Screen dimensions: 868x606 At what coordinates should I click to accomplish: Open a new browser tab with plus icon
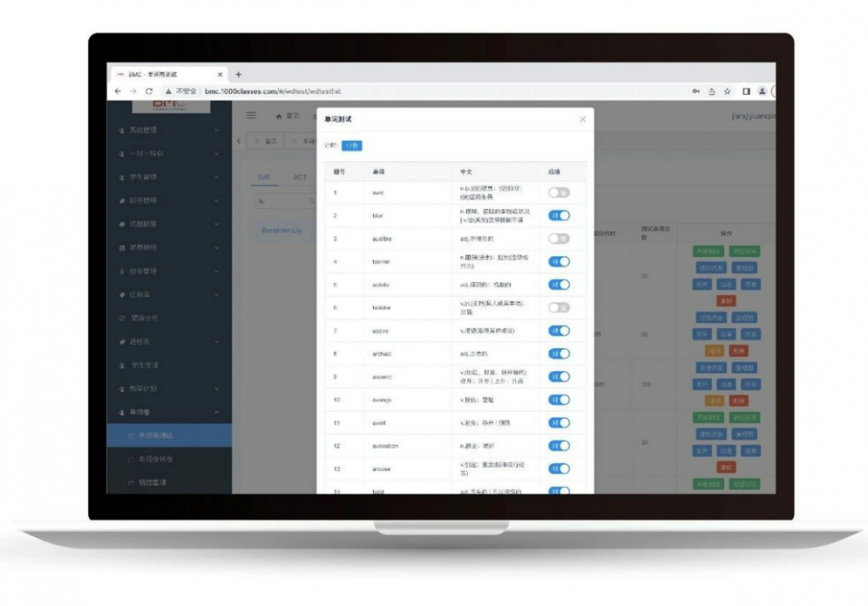(x=238, y=74)
